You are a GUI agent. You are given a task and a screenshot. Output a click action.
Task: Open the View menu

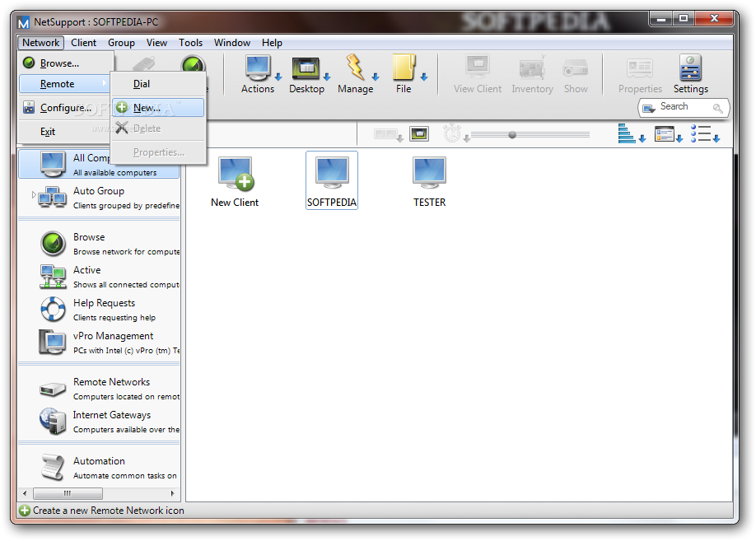pyautogui.click(x=156, y=43)
